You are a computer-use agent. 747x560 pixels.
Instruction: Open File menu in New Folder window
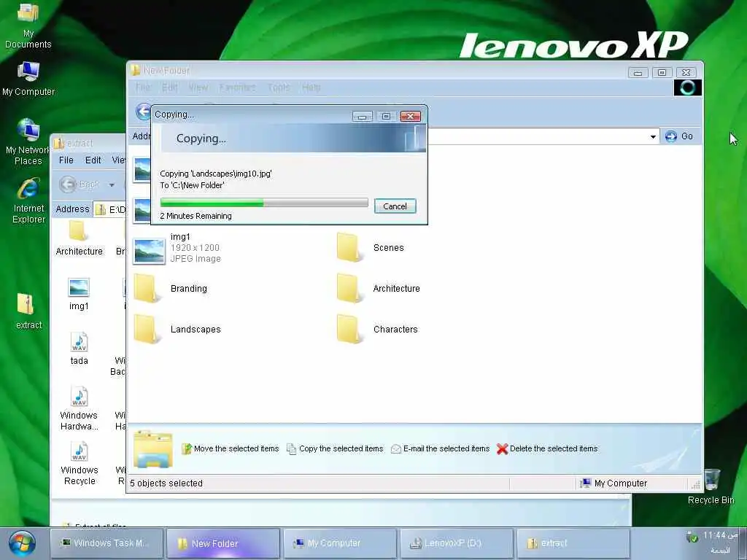(143, 87)
